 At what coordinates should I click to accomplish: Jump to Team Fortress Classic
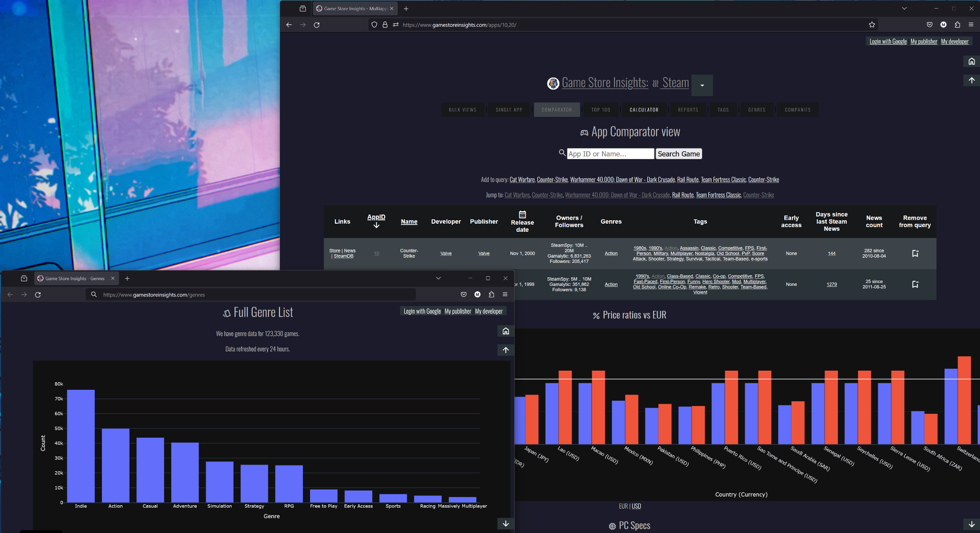tap(718, 195)
